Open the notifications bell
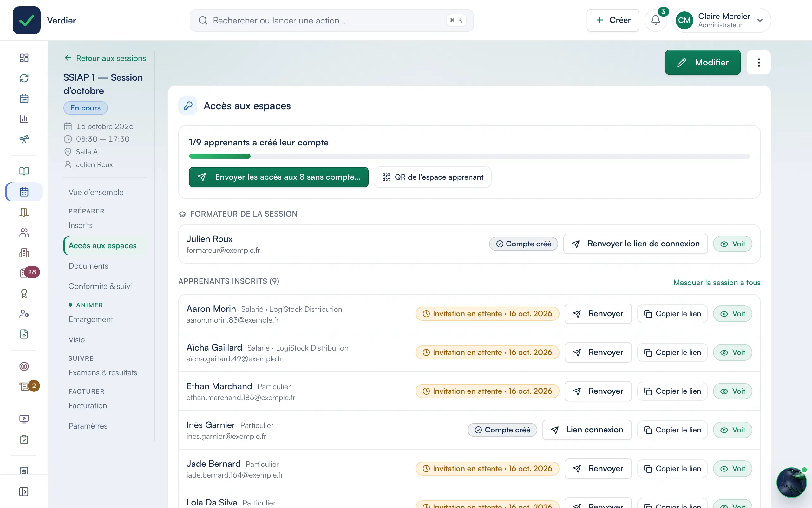Image resolution: width=812 pixels, height=508 pixels. [655, 20]
